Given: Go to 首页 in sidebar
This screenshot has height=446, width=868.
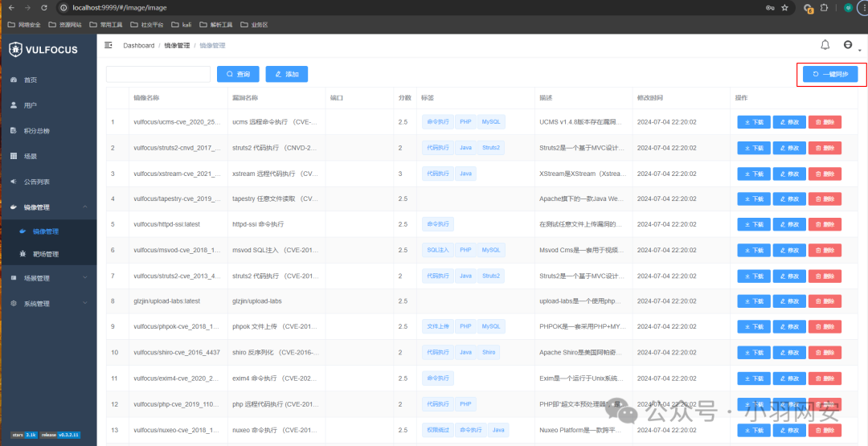Looking at the screenshot, I should 31,80.
